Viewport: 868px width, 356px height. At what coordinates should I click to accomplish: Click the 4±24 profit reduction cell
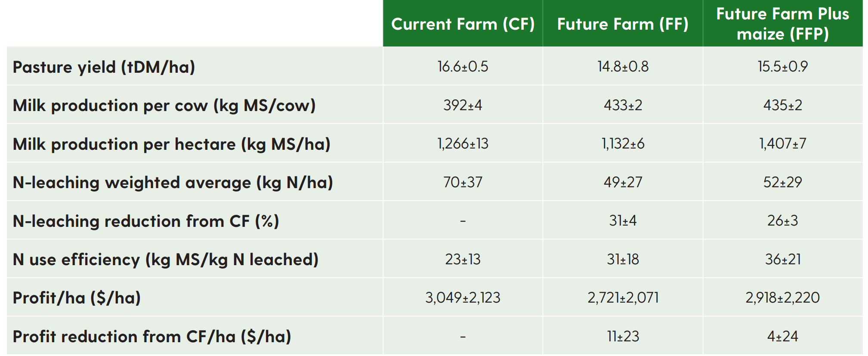tap(783, 336)
